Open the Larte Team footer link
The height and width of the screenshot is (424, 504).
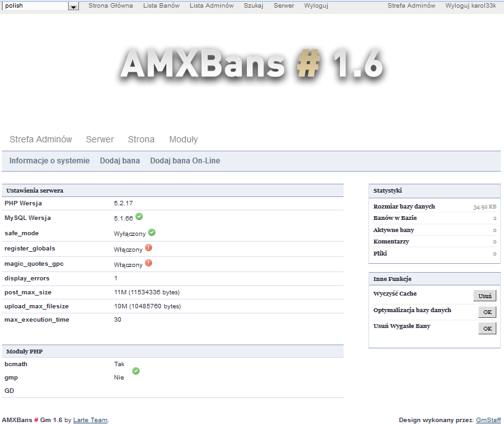[90, 420]
